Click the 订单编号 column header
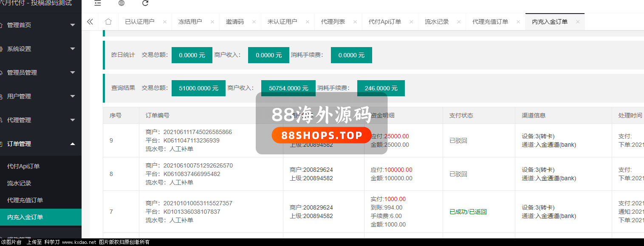 (x=158, y=115)
